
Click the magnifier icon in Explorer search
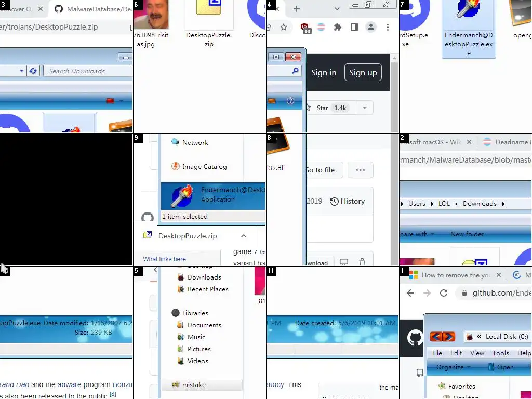[295, 71]
